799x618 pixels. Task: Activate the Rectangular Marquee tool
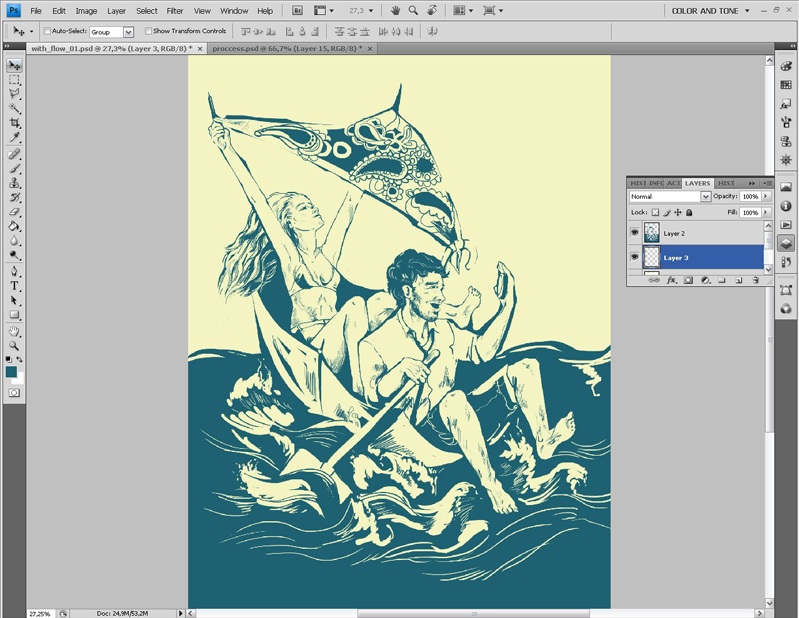(14, 79)
